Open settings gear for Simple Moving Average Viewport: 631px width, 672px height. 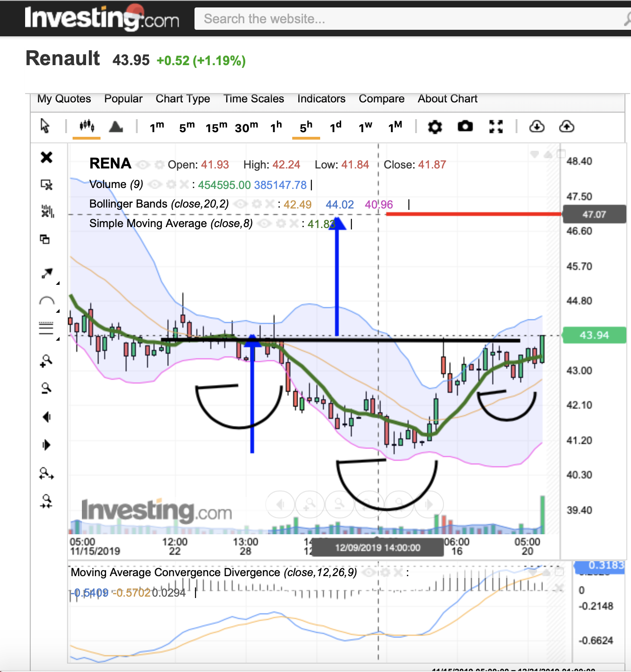[281, 224]
